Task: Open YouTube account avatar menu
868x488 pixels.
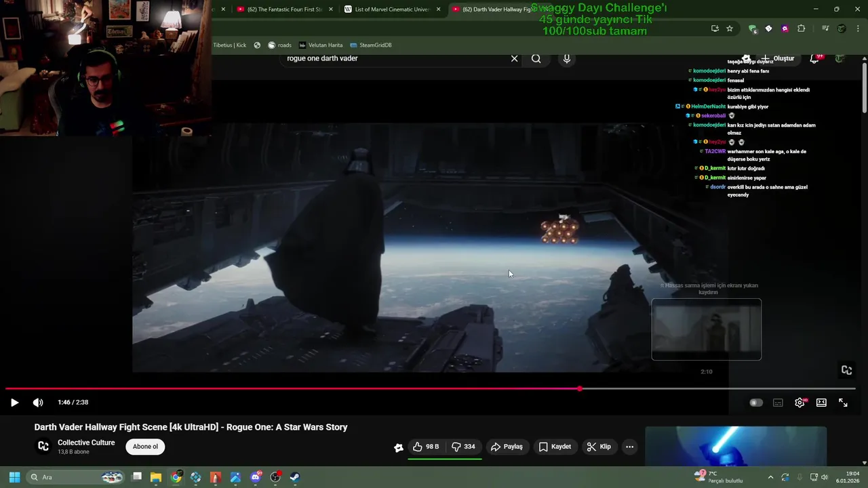Action: (840, 58)
